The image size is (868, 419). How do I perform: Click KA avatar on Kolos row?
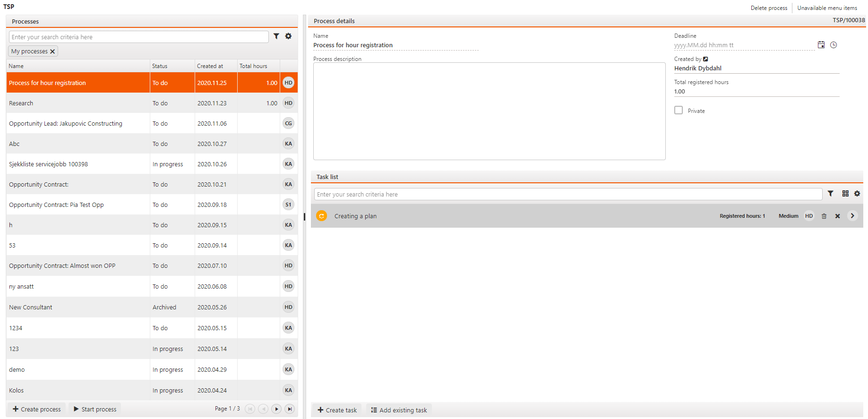coord(288,390)
